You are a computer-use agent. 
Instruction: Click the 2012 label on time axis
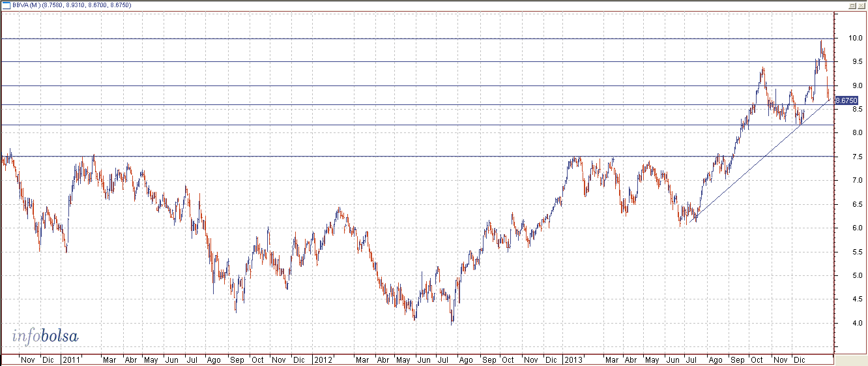point(323,359)
